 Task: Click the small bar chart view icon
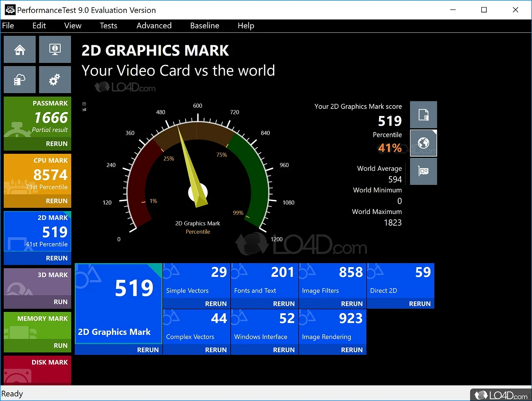pyautogui.click(x=84, y=110)
